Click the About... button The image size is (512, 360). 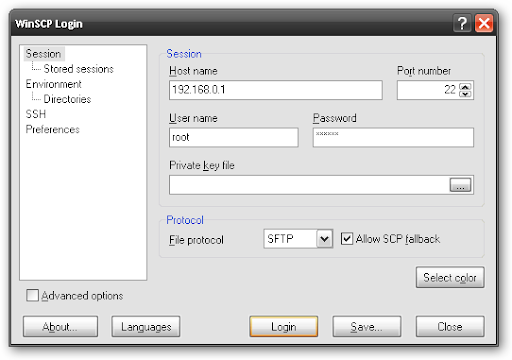[60, 327]
